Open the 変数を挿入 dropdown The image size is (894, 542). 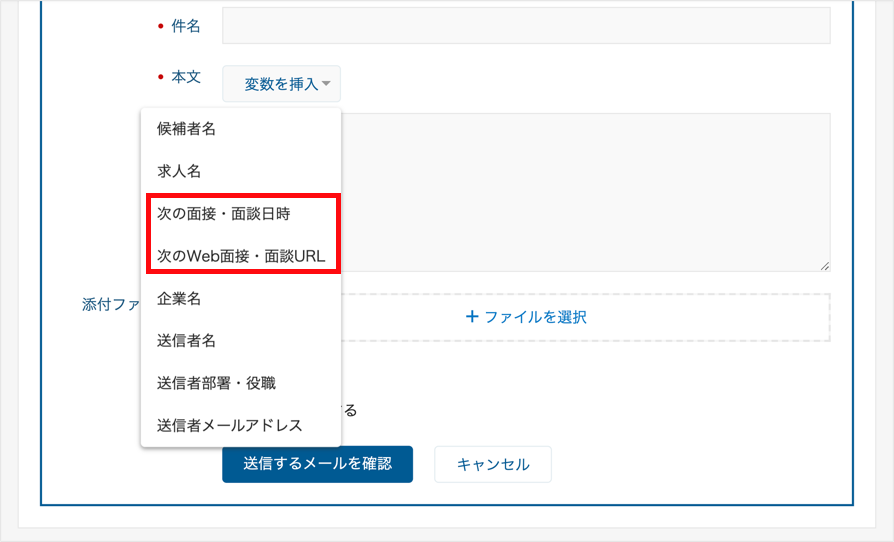[x=282, y=84]
